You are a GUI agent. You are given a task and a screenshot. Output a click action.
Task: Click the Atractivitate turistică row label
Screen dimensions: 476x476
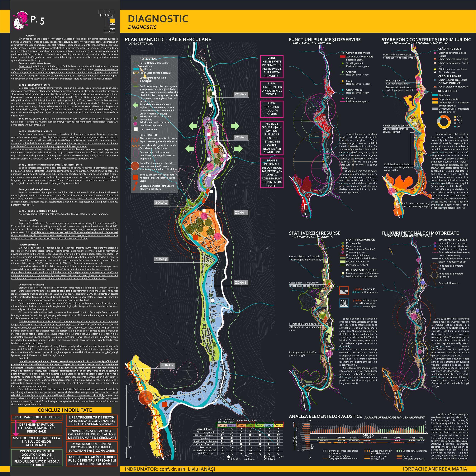(205, 450)
